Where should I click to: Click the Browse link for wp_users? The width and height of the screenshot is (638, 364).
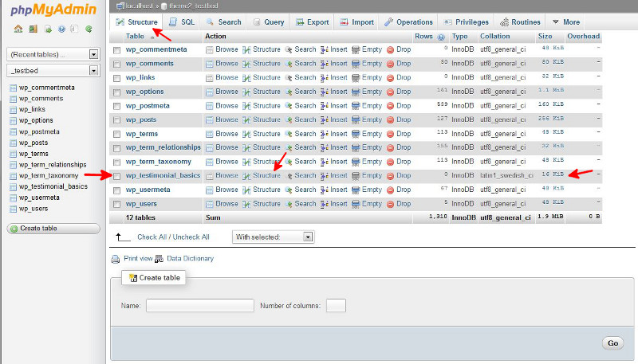coord(226,204)
